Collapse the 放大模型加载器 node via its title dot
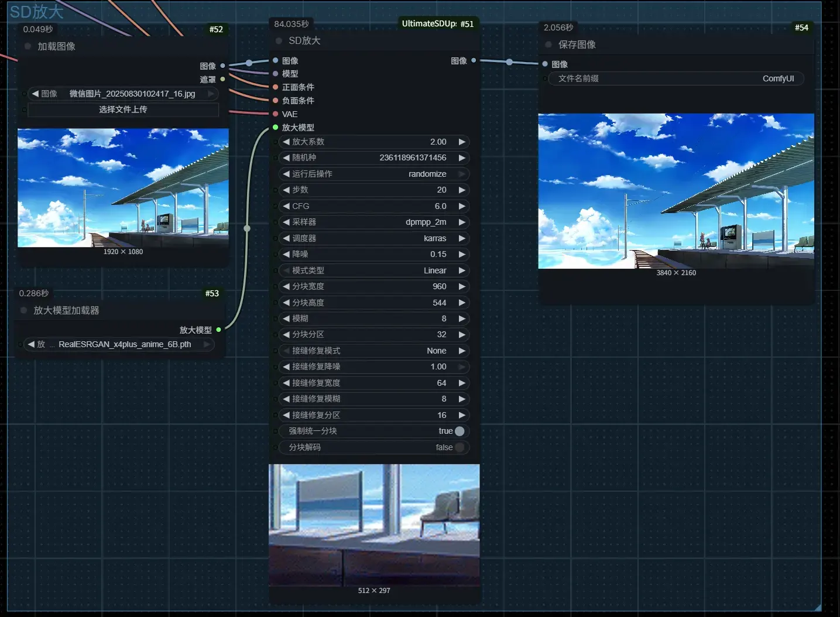The height and width of the screenshot is (617, 840). [x=23, y=310]
